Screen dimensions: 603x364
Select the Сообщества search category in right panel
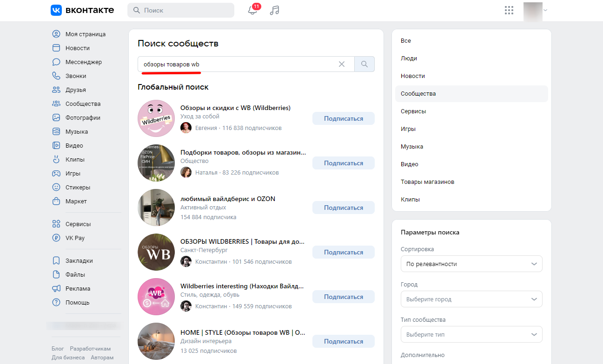pyautogui.click(x=471, y=94)
